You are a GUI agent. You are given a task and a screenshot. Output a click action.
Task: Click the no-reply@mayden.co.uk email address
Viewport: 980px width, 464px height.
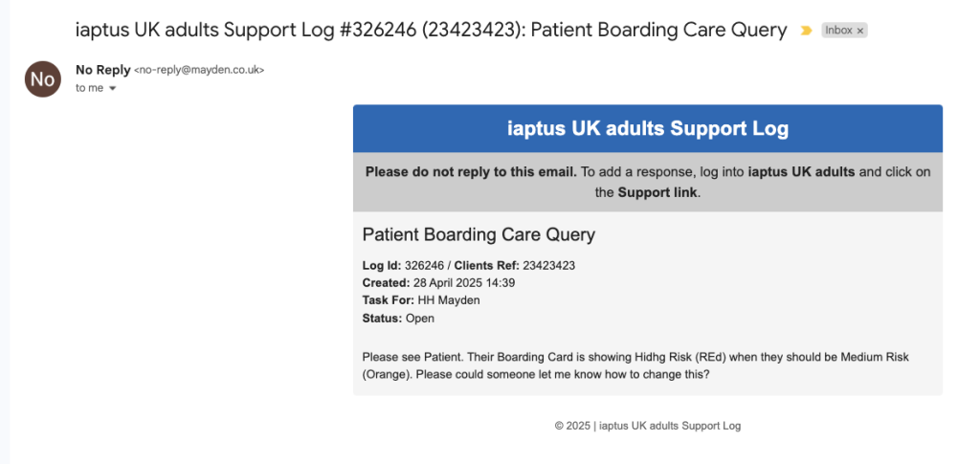click(x=199, y=71)
